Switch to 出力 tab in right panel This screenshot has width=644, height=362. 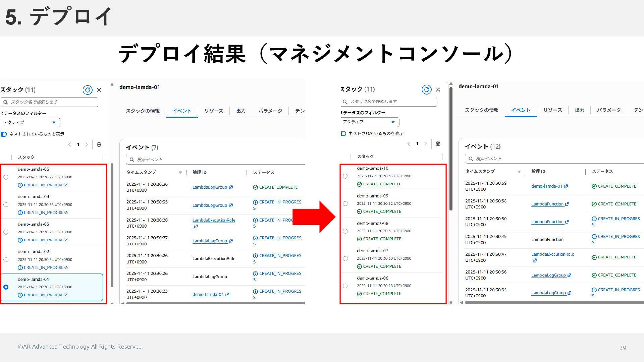pyautogui.click(x=580, y=110)
